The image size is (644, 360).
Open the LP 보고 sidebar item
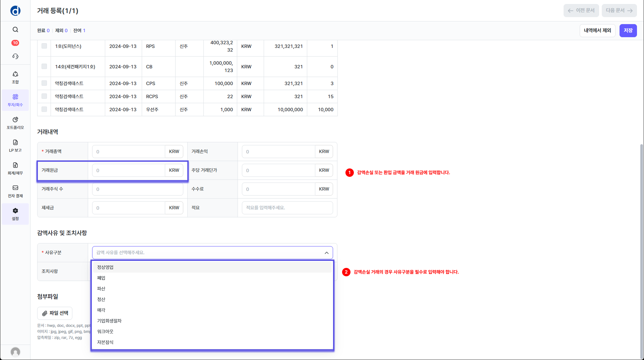tap(15, 146)
